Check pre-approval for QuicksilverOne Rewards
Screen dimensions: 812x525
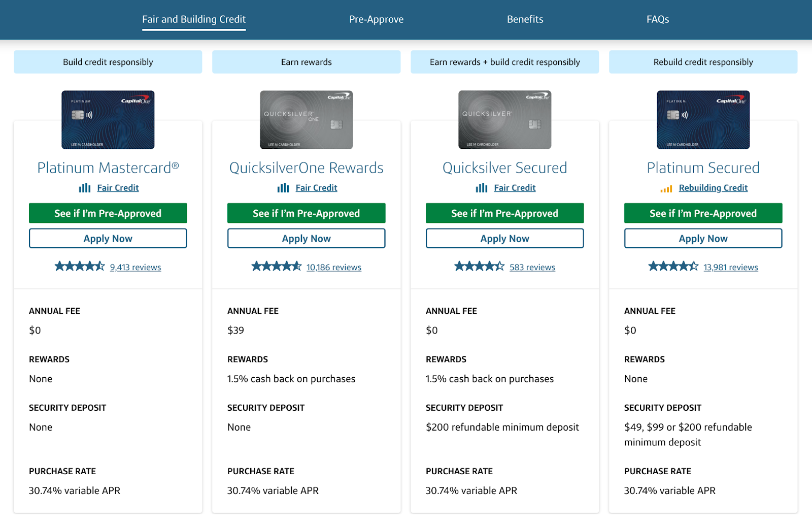[307, 213]
